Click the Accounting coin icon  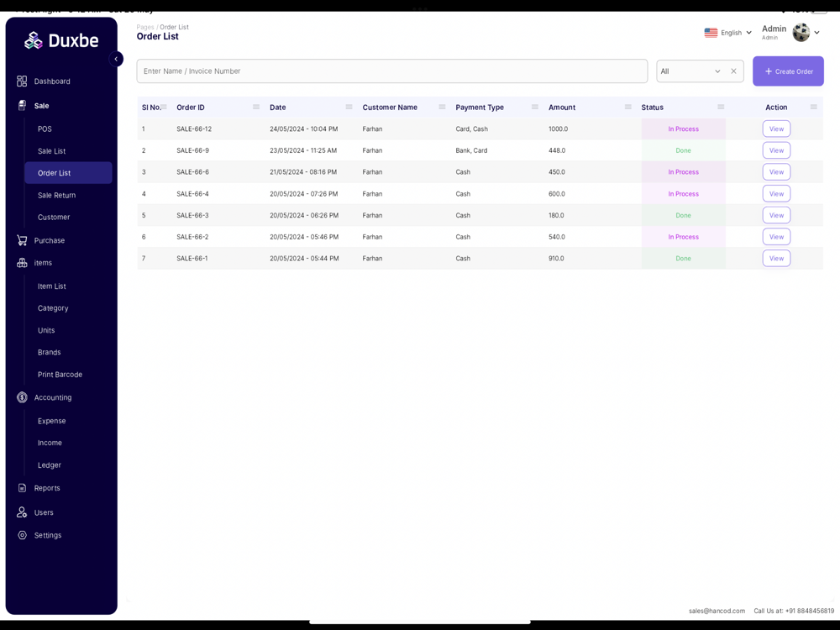coord(22,397)
